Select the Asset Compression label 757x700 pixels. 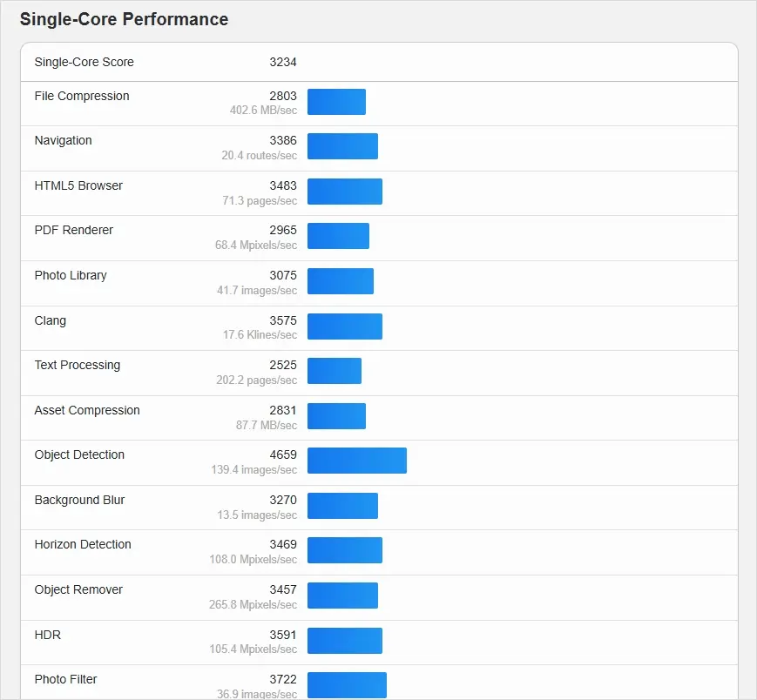coord(86,410)
